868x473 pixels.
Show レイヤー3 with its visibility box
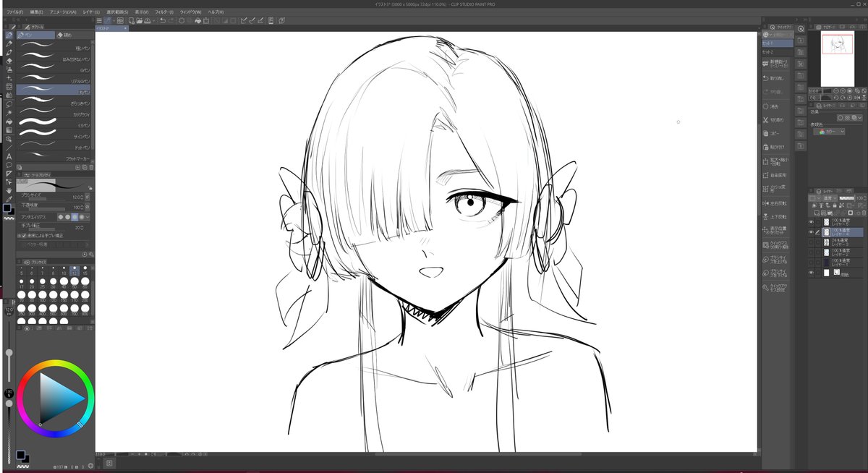tap(811, 242)
